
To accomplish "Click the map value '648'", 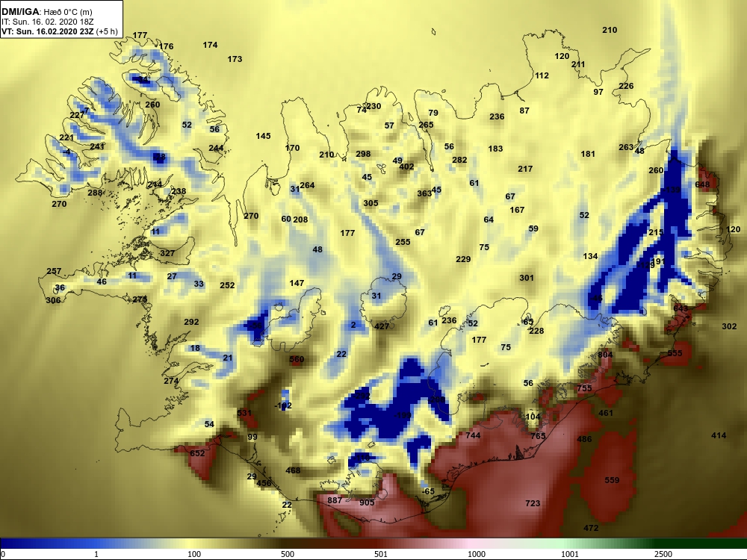I will pyautogui.click(x=702, y=184).
